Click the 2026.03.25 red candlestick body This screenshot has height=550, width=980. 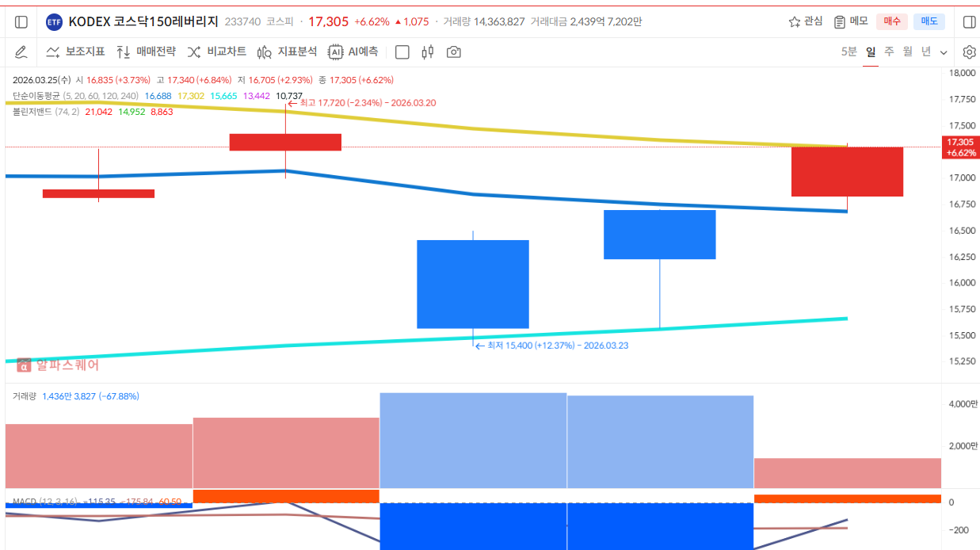[847, 171]
